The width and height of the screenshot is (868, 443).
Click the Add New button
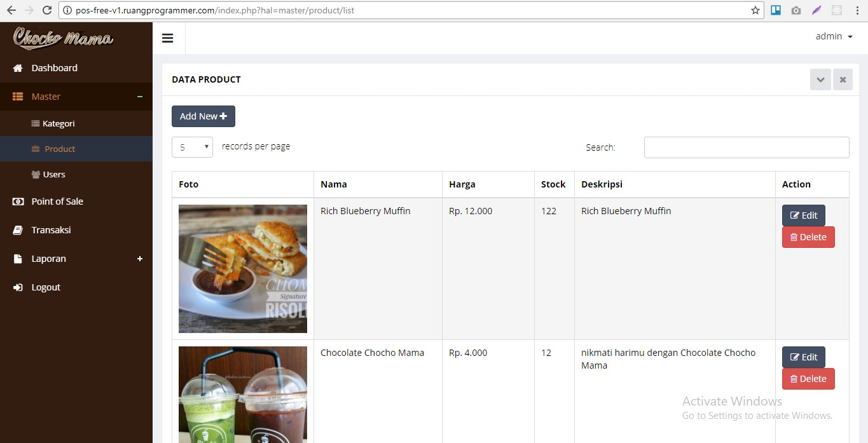tap(203, 116)
